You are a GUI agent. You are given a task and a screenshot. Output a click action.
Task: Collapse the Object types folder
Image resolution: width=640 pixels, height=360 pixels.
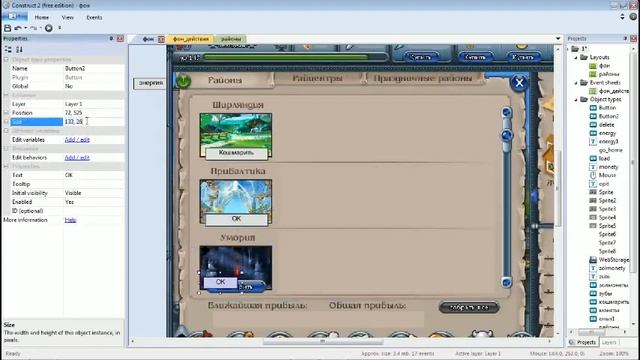576,100
